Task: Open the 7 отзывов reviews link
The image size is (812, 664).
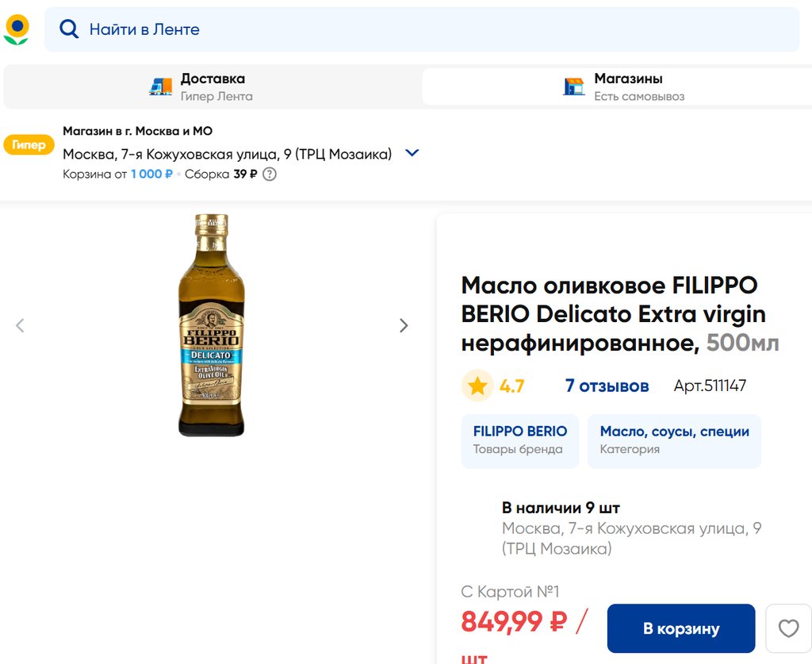Action: [x=607, y=386]
